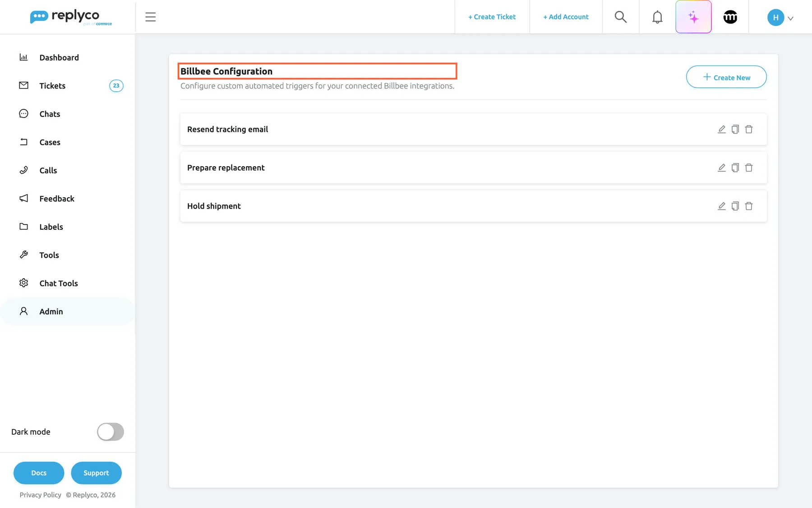The width and height of the screenshot is (812, 508).
Task: Select 'Prepare replacement' row text
Action: click(226, 168)
